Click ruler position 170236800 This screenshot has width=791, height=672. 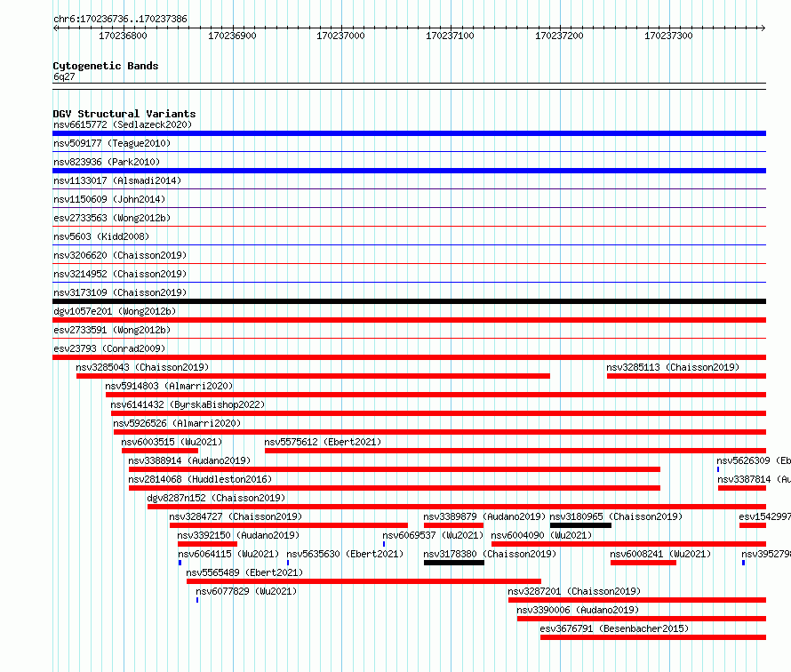(x=123, y=36)
